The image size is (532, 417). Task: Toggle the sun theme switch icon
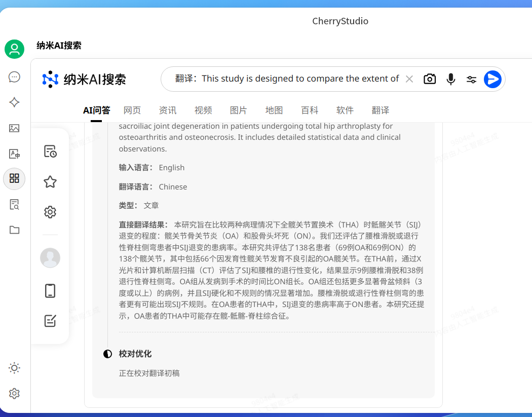pos(14,368)
